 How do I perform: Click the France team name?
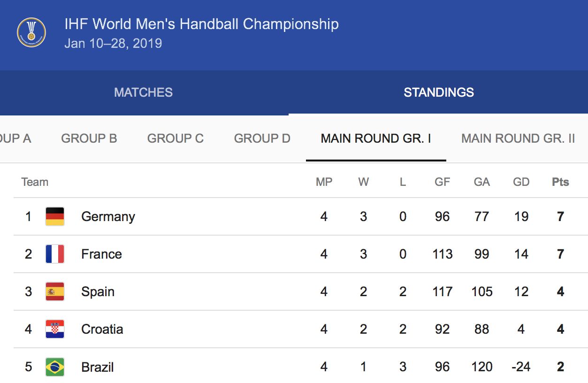pos(101,254)
